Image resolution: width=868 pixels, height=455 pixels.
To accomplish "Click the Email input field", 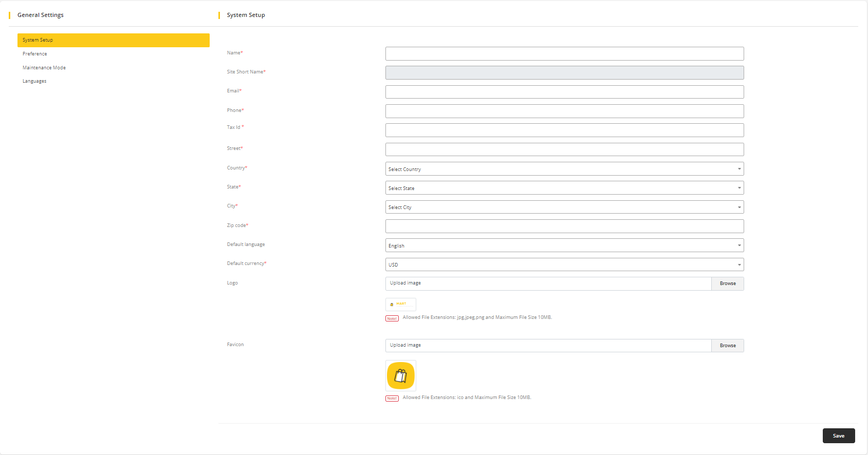I will [x=564, y=92].
